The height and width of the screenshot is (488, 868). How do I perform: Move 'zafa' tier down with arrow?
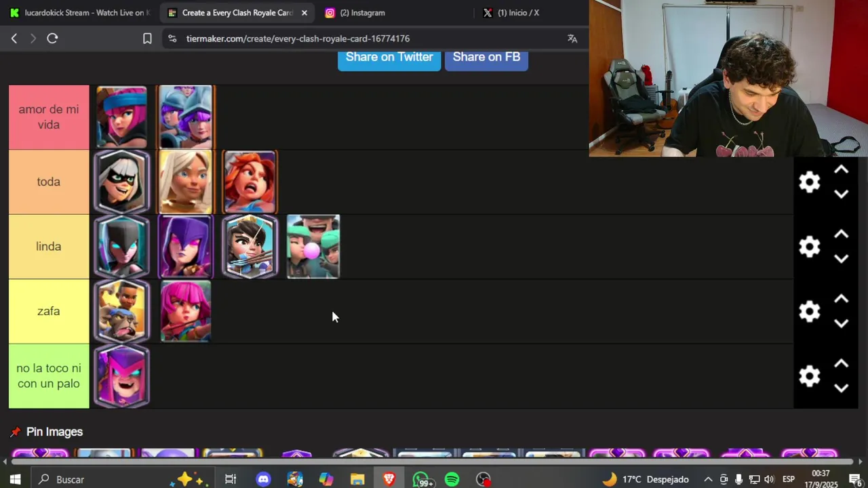click(842, 324)
